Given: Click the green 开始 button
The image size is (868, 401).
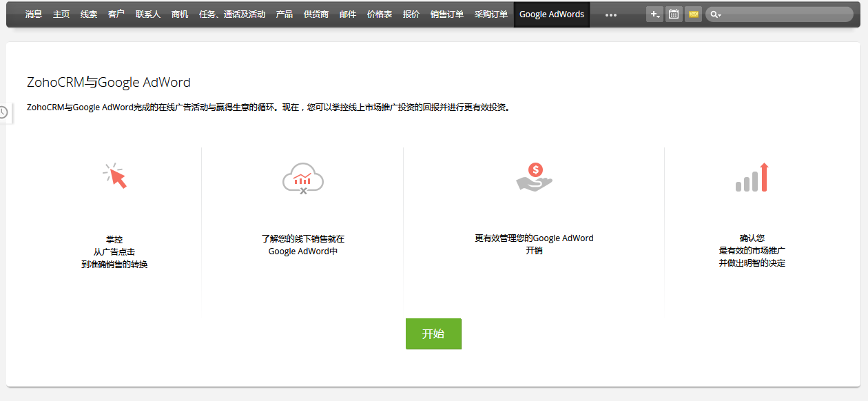Looking at the screenshot, I should click(x=433, y=333).
